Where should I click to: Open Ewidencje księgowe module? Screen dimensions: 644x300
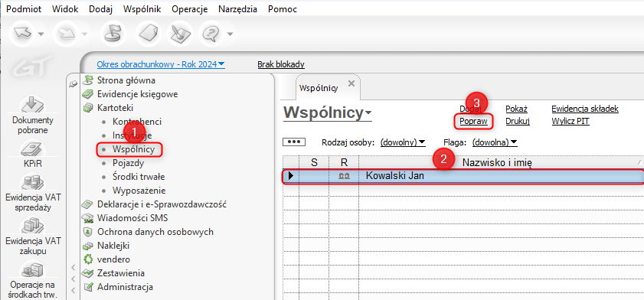(138, 94)
